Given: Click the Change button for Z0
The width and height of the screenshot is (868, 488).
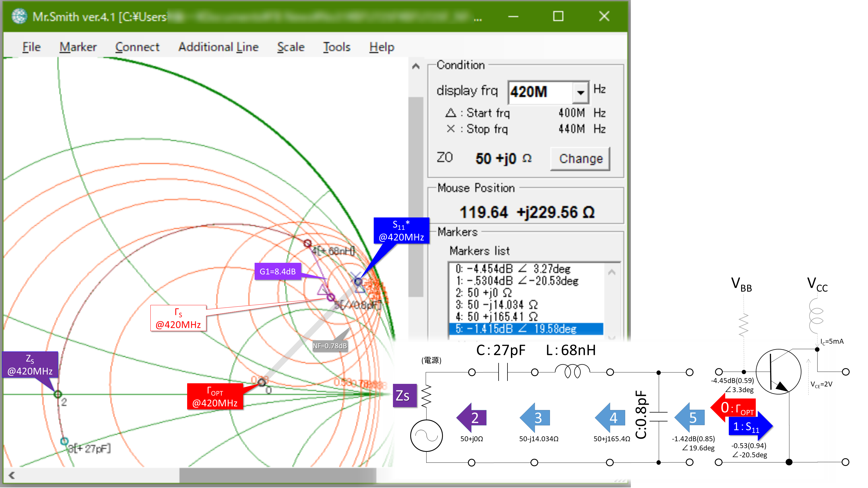Looking at the screenshot, I should click(x=580, y=159).
